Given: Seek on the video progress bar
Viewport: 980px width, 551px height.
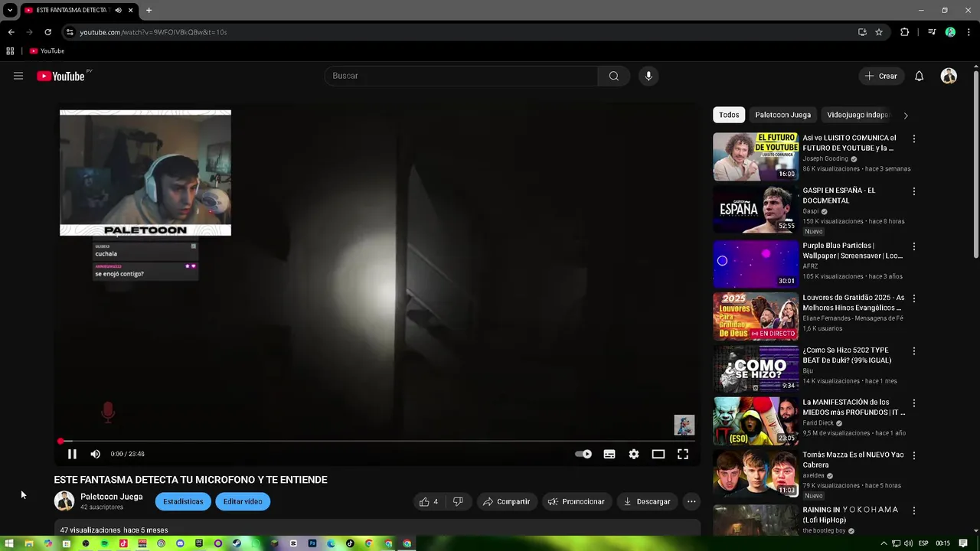Looking at the screenshot, I should (x=377, y=441).
